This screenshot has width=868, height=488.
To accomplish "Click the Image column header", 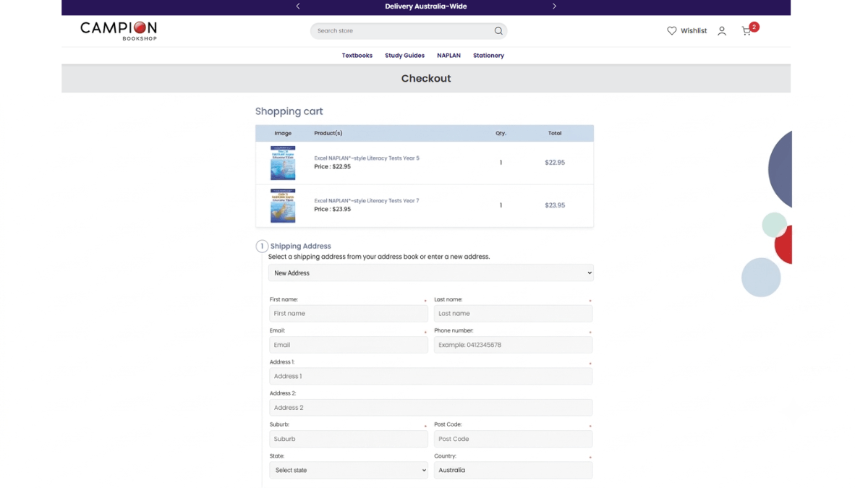I will 283,133.
